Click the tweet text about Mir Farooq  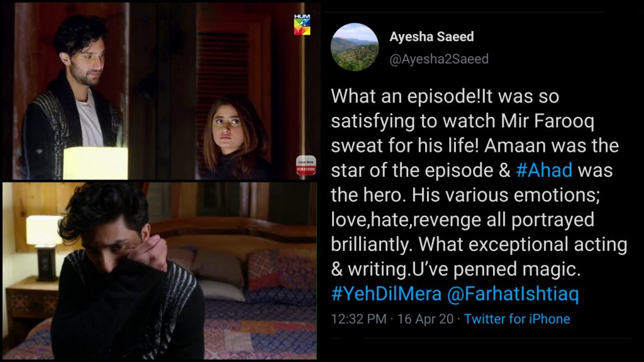pyautogui.click(x=479, y=183)
